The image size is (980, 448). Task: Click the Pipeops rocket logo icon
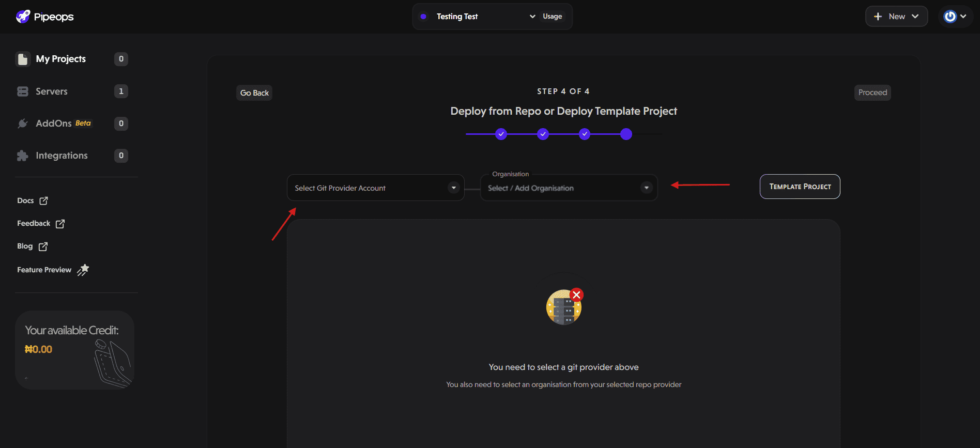[x=23, y=17]
